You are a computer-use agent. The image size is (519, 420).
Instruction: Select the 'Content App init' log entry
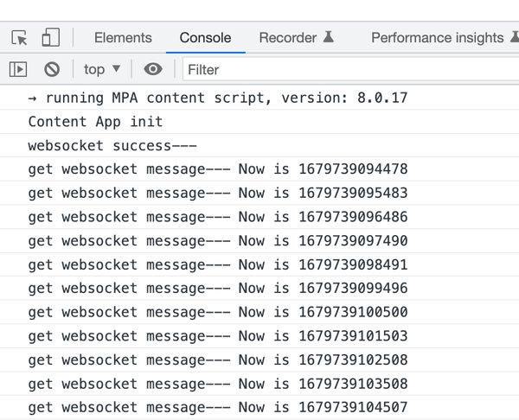[x=95, y=122]
